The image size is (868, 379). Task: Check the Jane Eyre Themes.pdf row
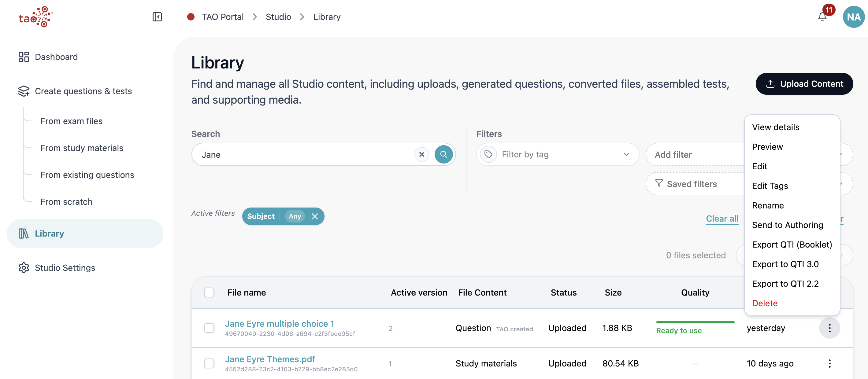tap(209, 363)
